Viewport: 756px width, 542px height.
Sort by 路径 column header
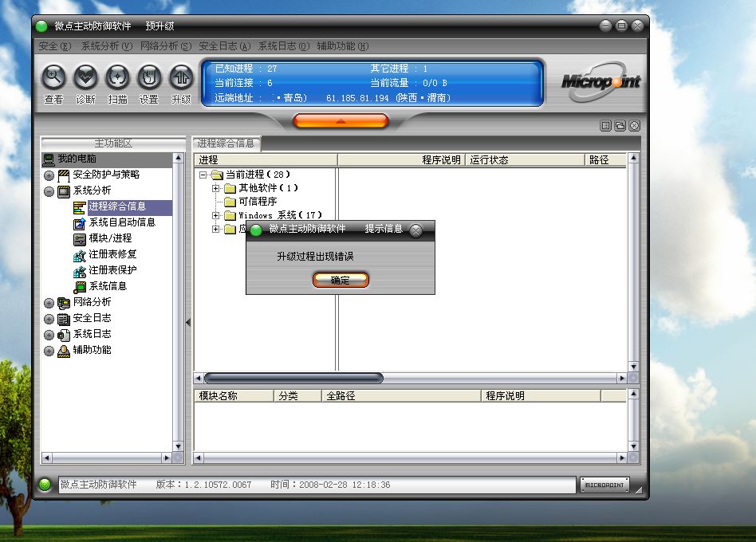(x=606, y=160)
